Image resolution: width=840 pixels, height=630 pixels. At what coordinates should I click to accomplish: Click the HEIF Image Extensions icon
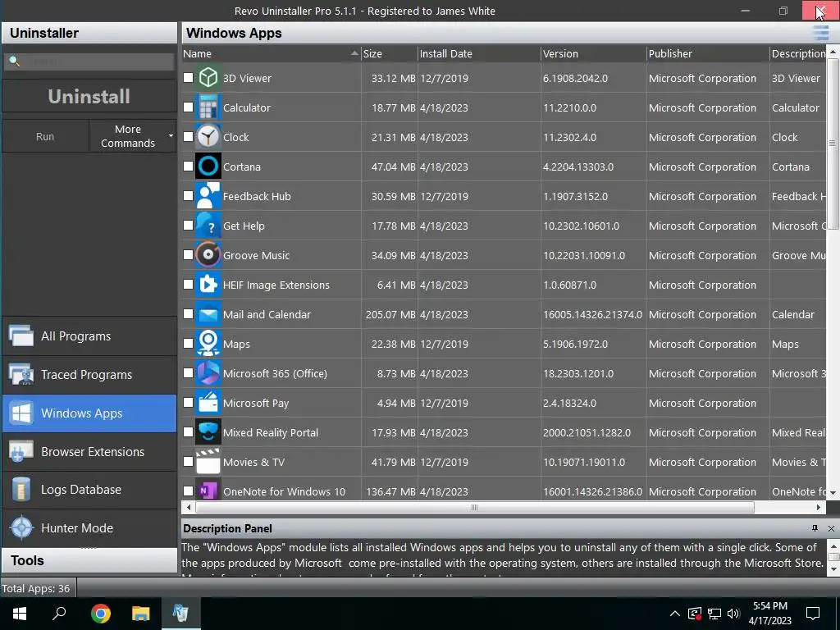[x=208, y=285]
